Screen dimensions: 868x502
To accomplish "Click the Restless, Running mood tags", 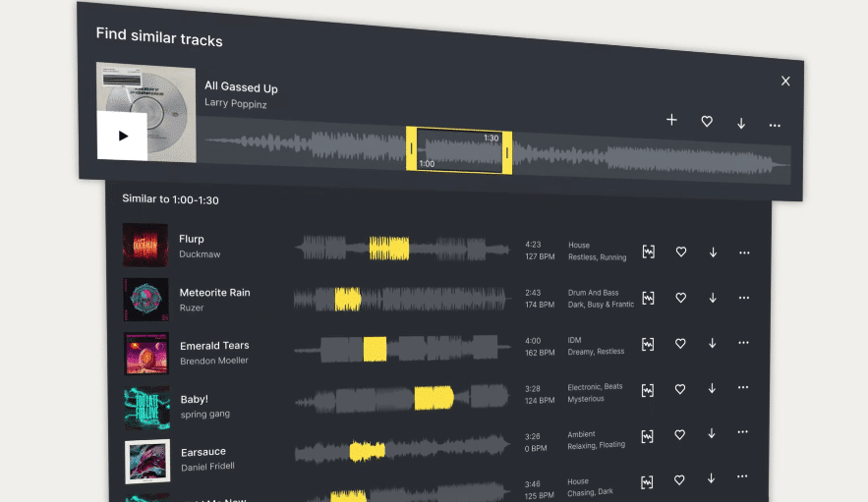I will coord(598,257).
